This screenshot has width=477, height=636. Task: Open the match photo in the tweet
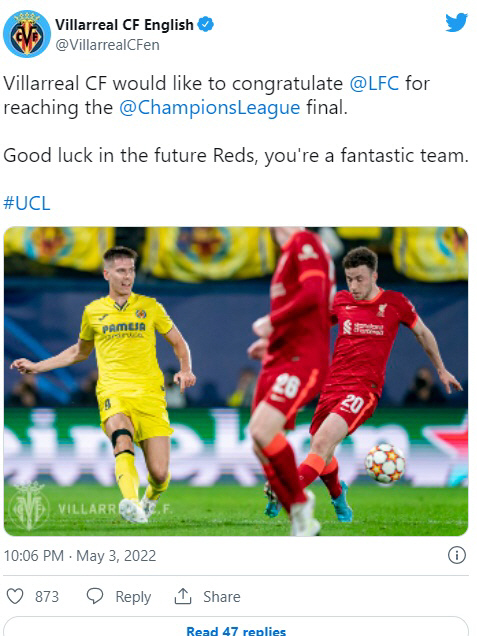click(236, 381)
